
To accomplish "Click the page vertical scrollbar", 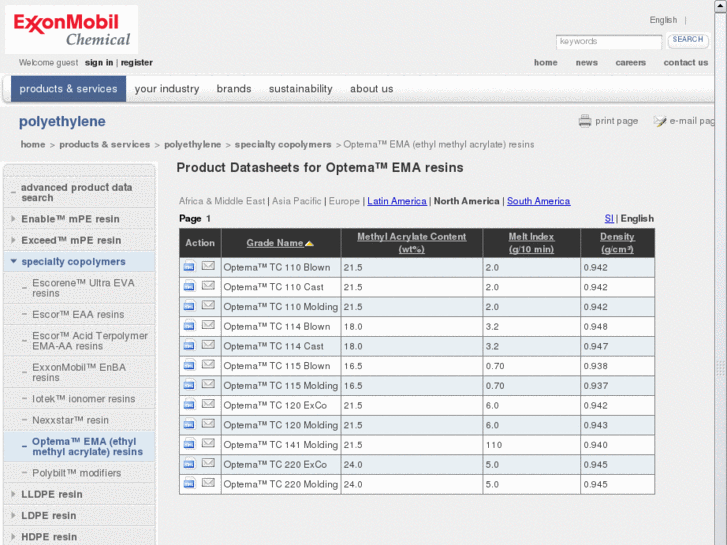I will point(721,273).
